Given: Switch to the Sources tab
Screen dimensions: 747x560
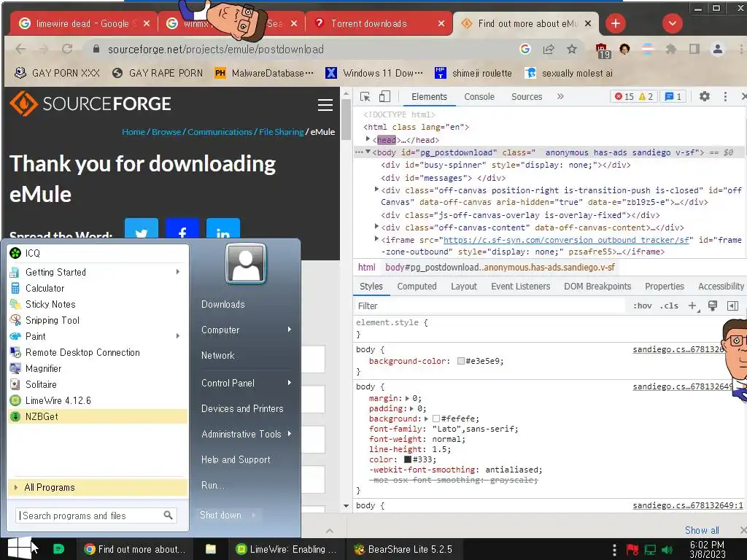Looking at the screenshot, I should pos(527,97).
